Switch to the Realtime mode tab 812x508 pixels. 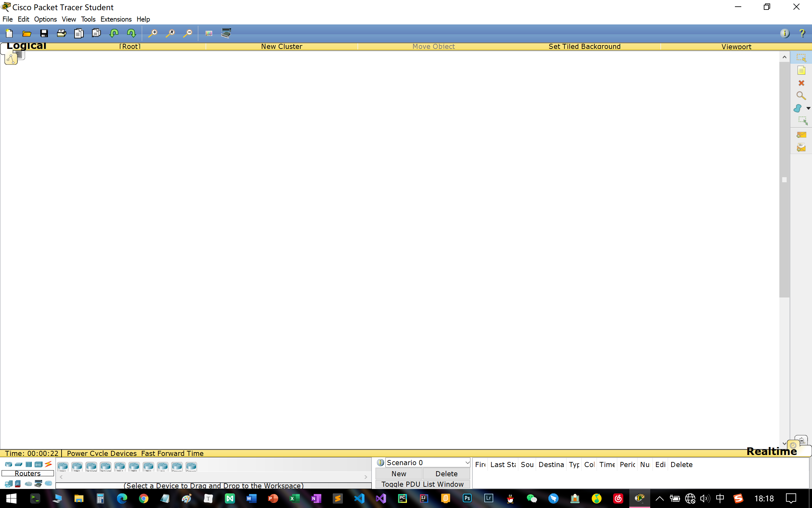click(771, 451)
